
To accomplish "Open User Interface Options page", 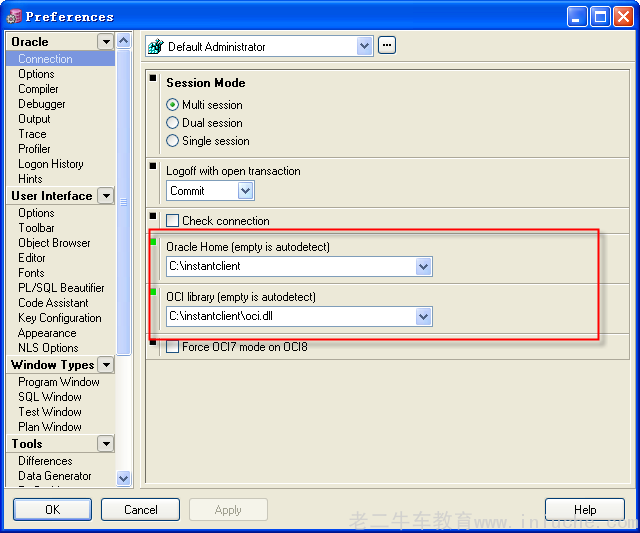I will 36,213.
